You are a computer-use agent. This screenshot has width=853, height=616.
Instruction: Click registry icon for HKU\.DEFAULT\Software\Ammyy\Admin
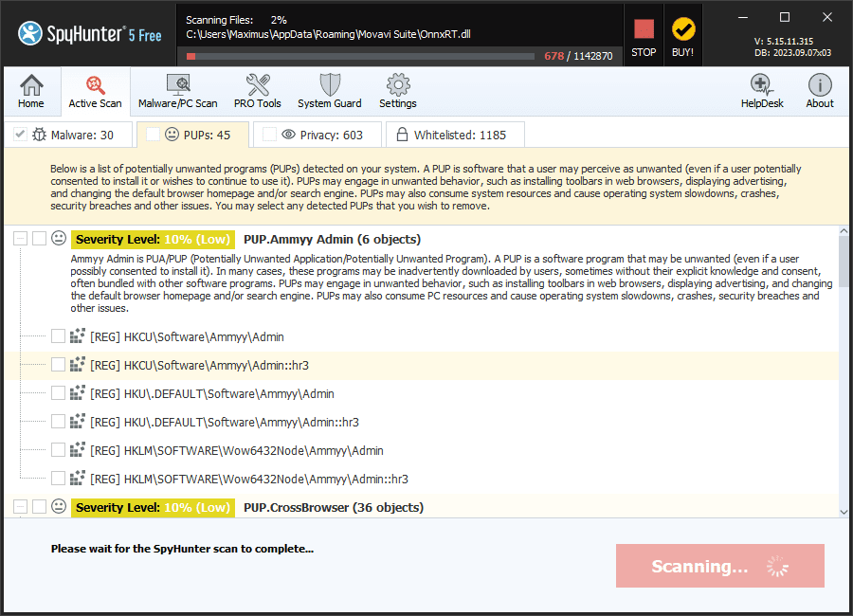[x=78, y=392]
